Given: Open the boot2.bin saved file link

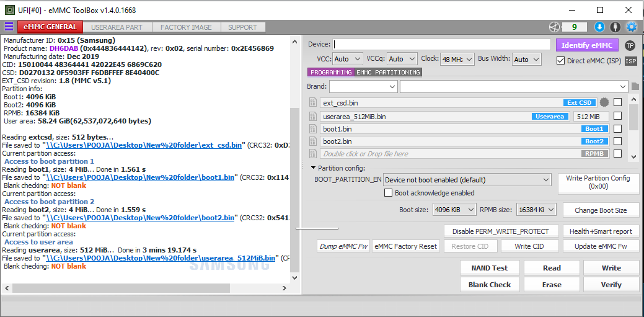Looking at the screenshot, I should 140,218.
